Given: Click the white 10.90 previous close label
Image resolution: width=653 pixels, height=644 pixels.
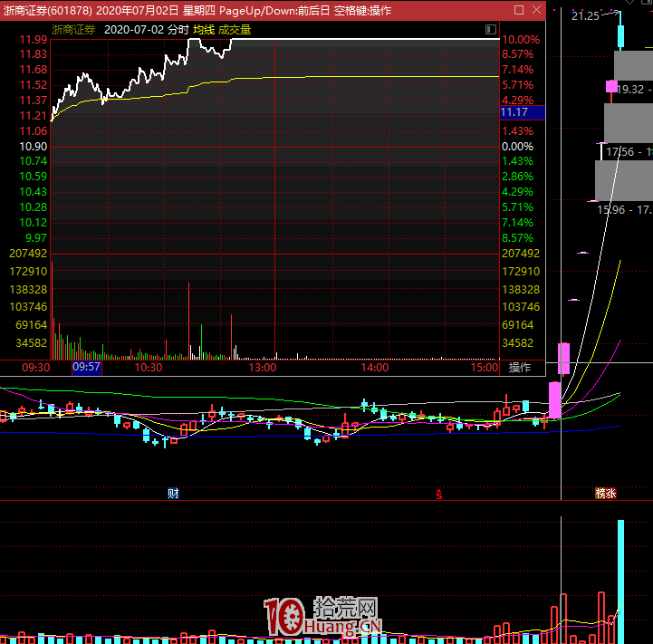Looking at the screenshot, I should pos(34,146).
